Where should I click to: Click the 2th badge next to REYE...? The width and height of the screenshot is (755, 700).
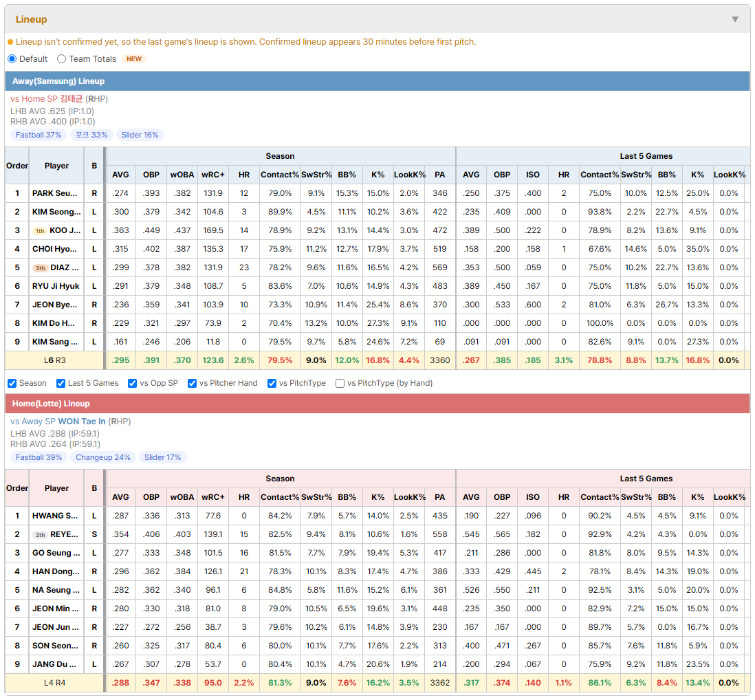coord(41,535)
